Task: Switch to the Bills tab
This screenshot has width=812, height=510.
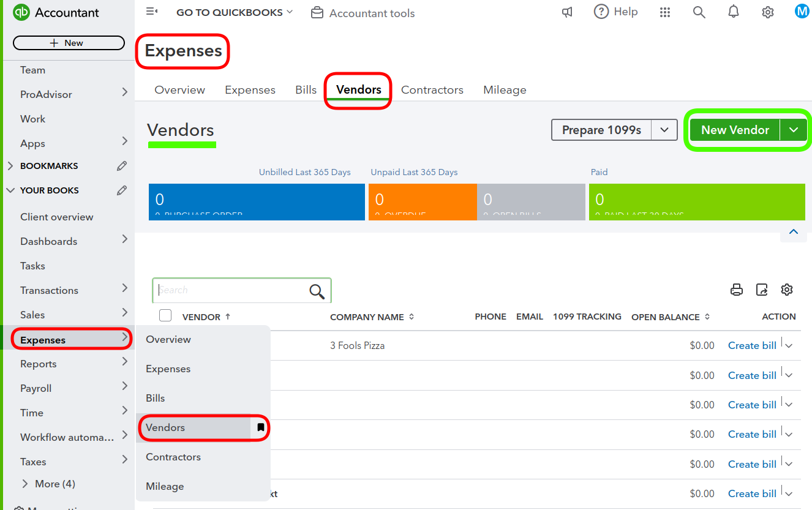Action: pos(306,90)
